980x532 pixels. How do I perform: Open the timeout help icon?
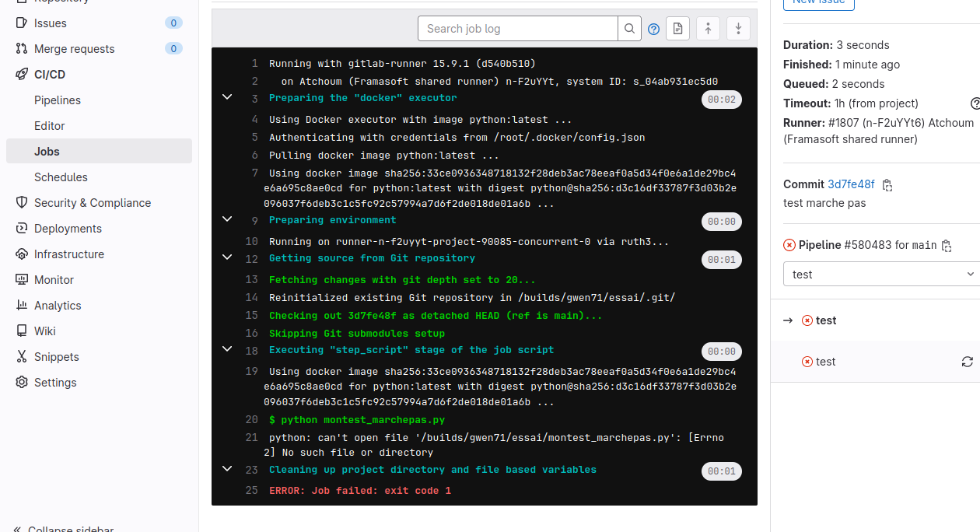click(x=975, y=103)
